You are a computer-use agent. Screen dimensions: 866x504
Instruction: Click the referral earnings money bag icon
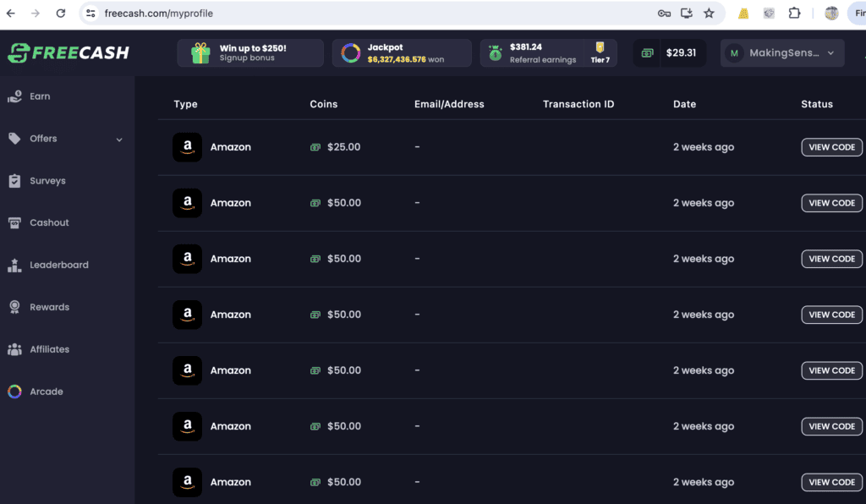[x=494, y=53]
